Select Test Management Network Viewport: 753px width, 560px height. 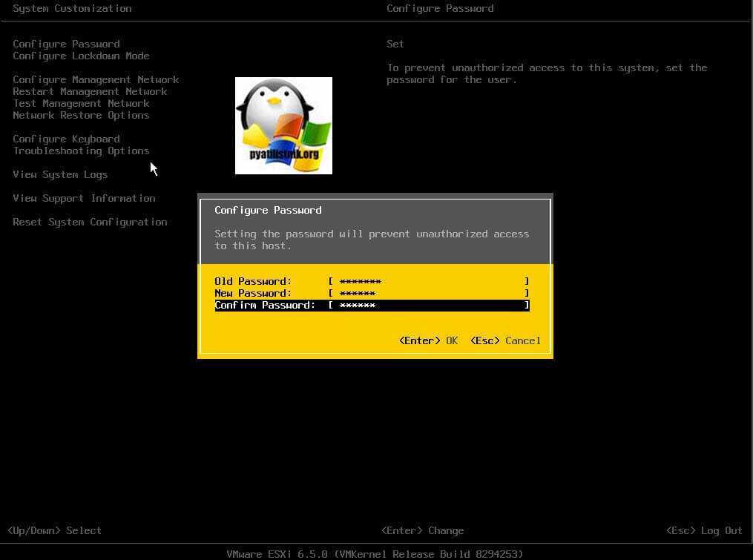coord(81,103)
